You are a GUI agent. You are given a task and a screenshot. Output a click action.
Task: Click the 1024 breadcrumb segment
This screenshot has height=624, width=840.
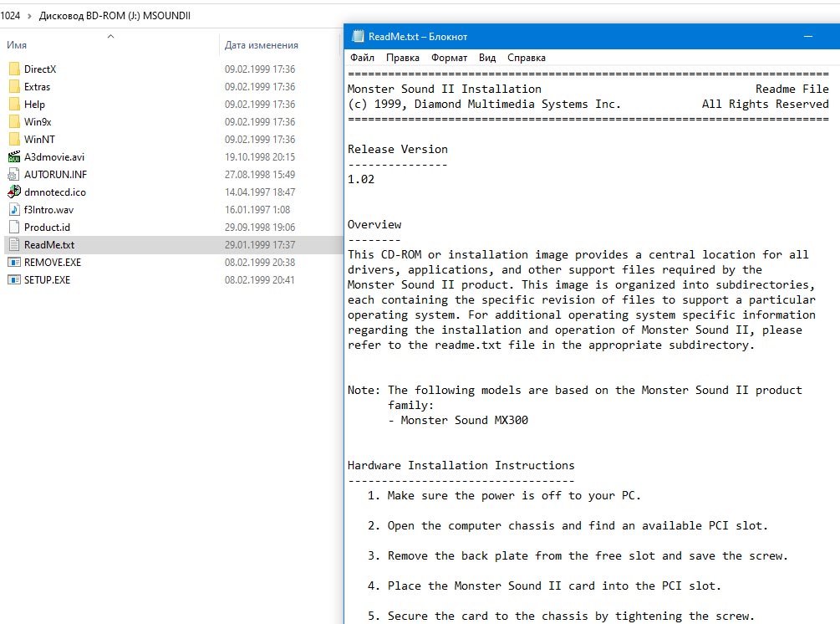10,16
